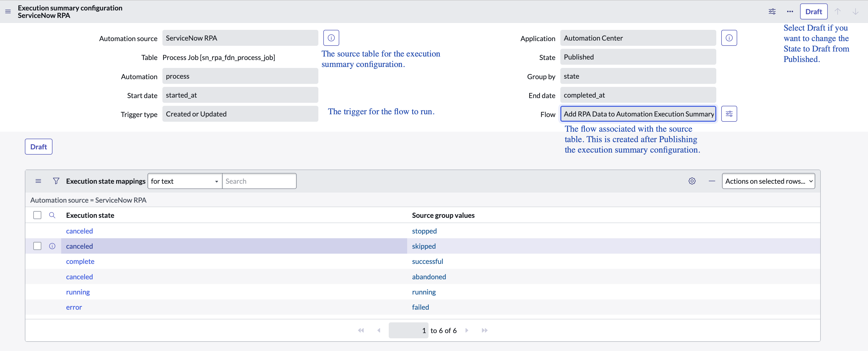The image size is (868, 351).
Task: Click the Draft button in the header
Action: click(x=814, y=11)
